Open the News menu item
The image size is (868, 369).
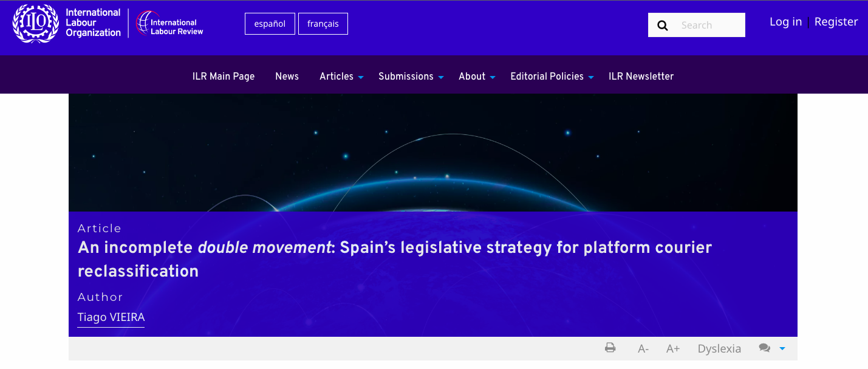(x=287, y=77)
